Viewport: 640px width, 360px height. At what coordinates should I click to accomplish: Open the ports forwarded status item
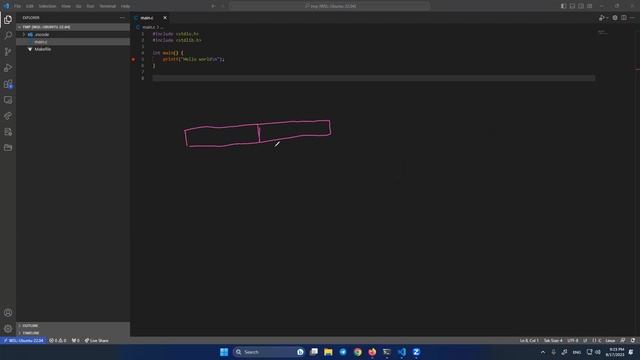click(x=76, y=340)
